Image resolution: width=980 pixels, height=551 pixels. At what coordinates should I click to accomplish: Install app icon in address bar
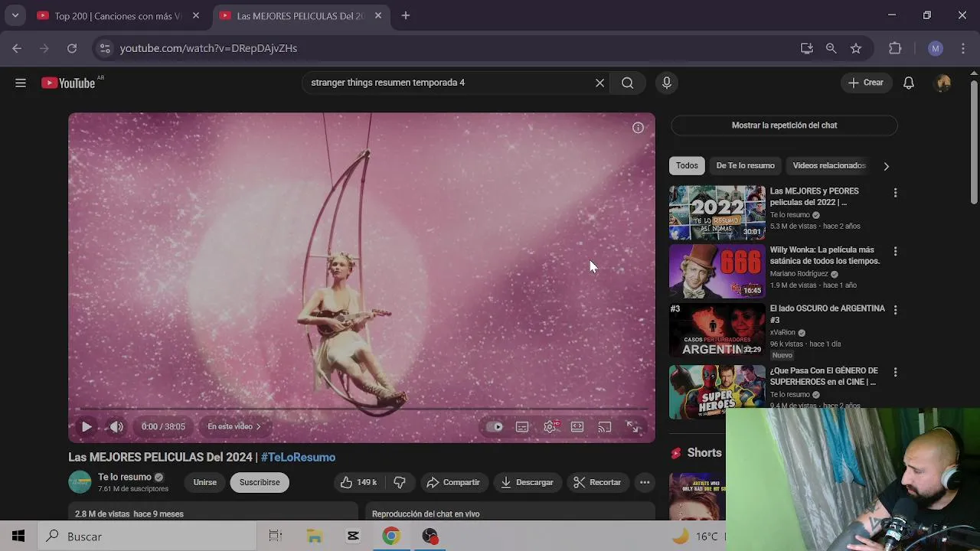(x=807, y=48)
